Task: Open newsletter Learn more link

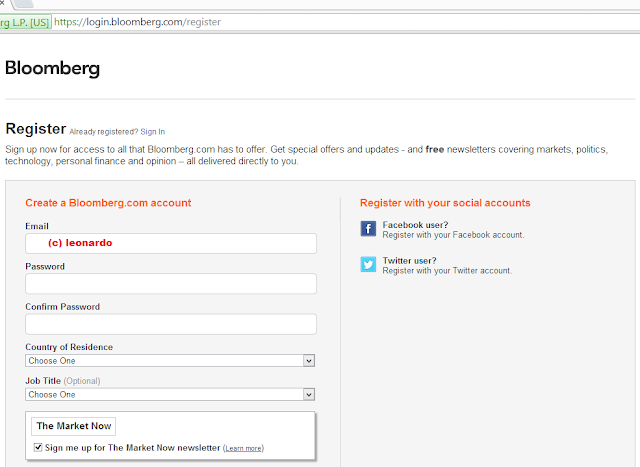Action: pos(244,448)
